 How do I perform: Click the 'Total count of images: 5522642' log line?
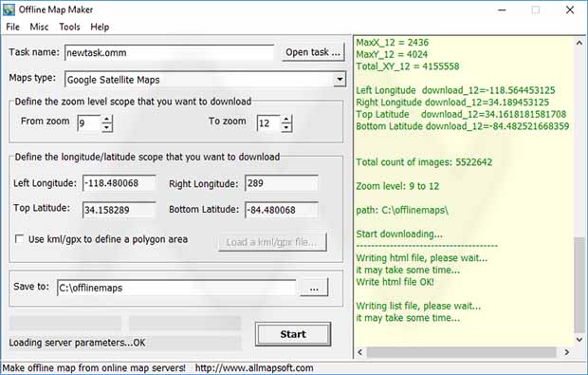point(424,162)
